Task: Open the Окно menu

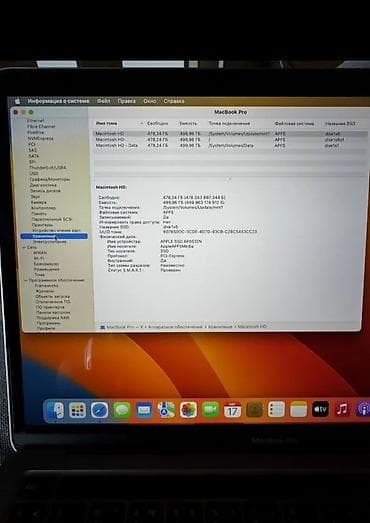Action: (x=150, y=101)
